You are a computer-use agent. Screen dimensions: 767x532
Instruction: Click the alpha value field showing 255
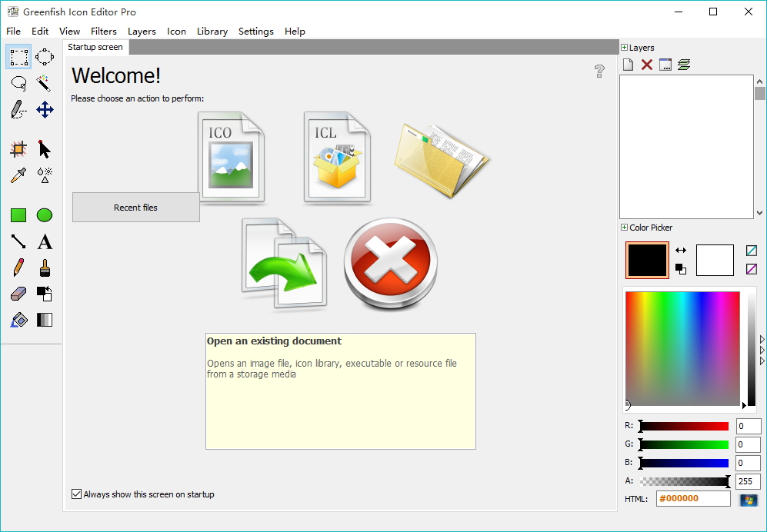click(x=748, y=481)
